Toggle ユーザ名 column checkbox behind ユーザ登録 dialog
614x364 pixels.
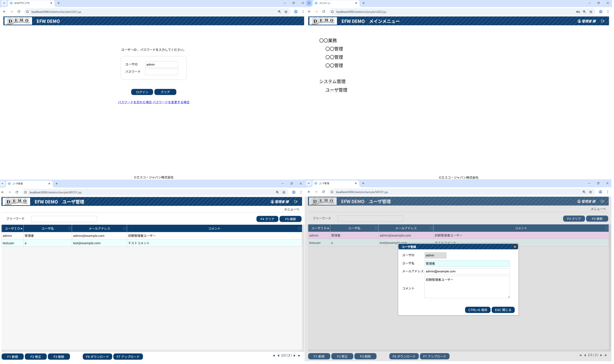pos(376,228)
